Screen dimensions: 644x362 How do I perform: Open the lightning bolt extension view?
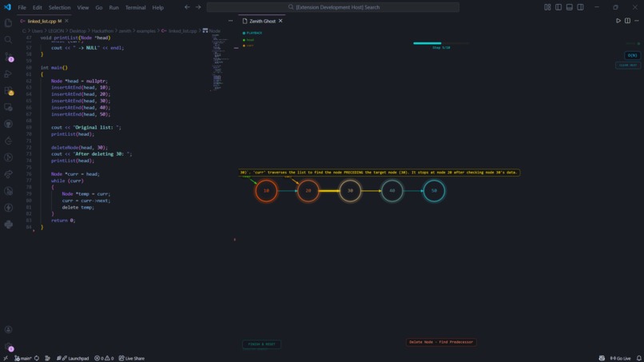point(8,208)
